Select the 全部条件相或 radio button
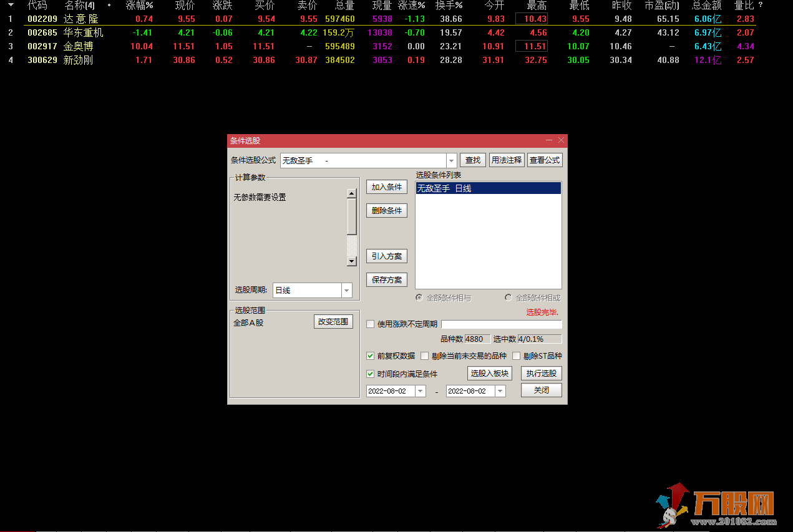793x532 pixels. point(508,298)
